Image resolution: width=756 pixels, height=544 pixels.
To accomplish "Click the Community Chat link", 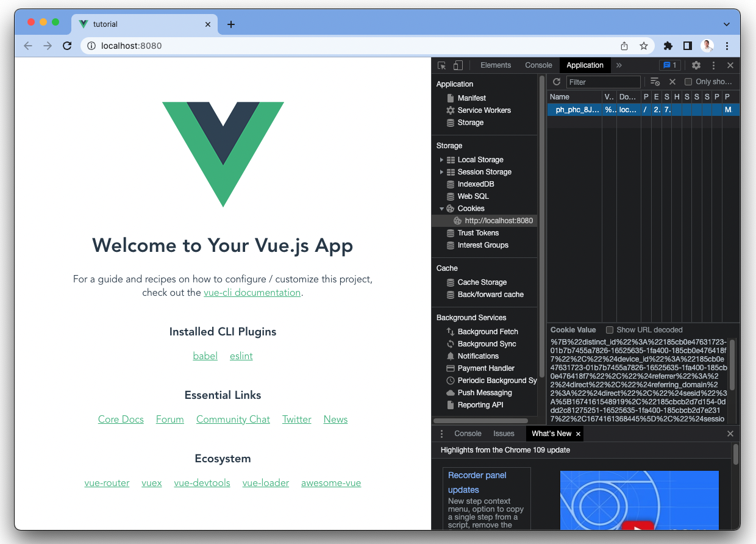I will pyautogui.click(x=233, y=420).
